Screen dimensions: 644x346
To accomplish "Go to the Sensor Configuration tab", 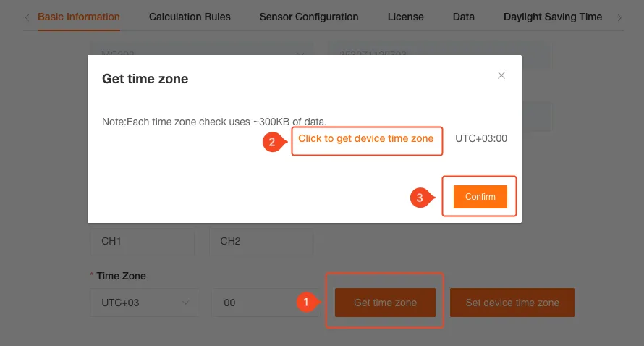I will (x=309, y=17).
